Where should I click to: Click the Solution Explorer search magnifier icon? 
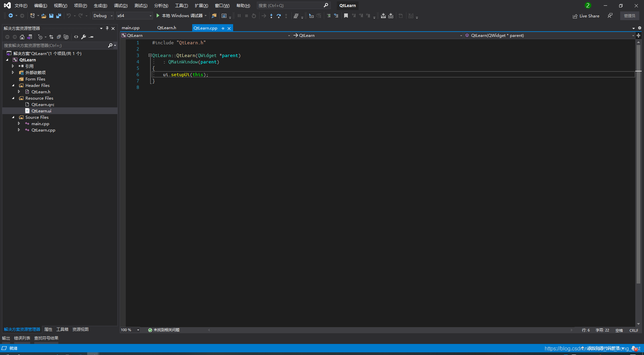[x=110, y=45]
